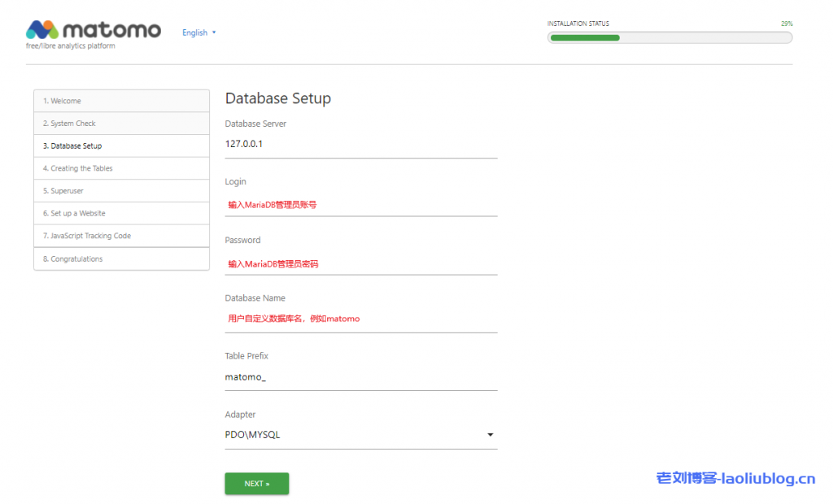Open the English language dropdown
The width and height of the screenshot is (833, 504).
(x=195, y=33)
